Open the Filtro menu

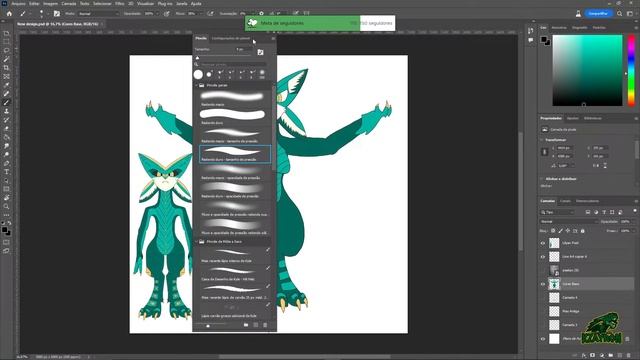pos(120,4)
